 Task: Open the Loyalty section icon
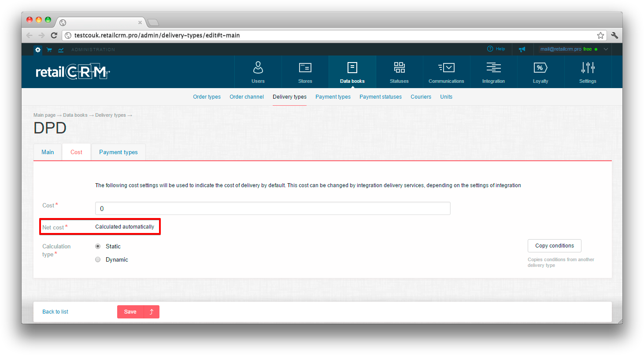pyautogui.click(x=540, y=68)
